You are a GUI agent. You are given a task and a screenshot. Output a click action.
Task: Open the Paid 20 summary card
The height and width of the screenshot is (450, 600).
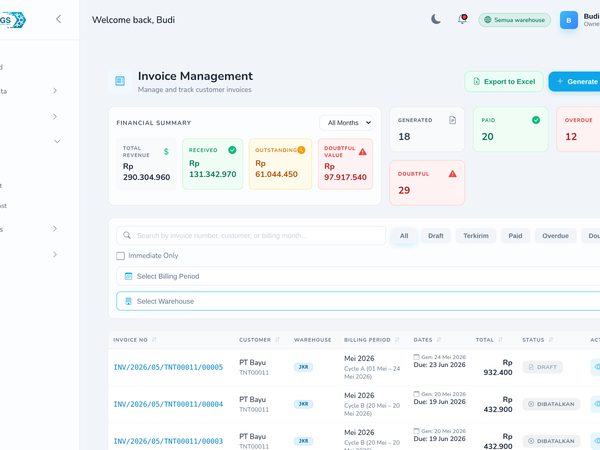(x=511, y=129)
